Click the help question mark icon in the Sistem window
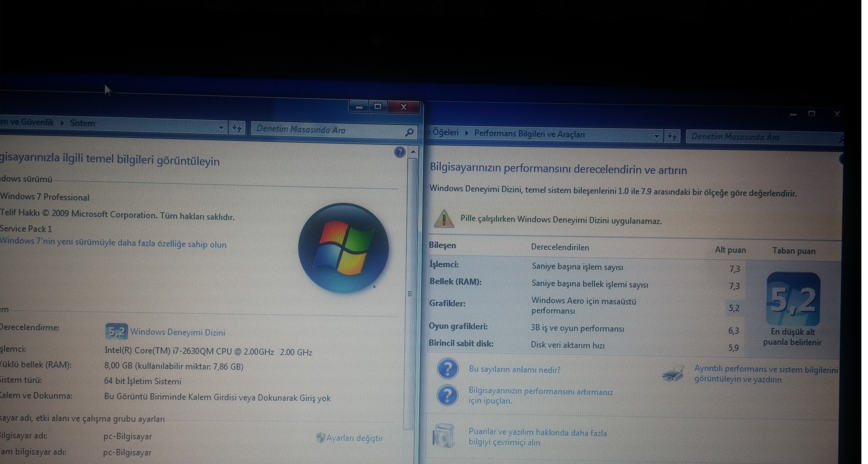This screenshot has height=464, width=868. click(400, 152)
